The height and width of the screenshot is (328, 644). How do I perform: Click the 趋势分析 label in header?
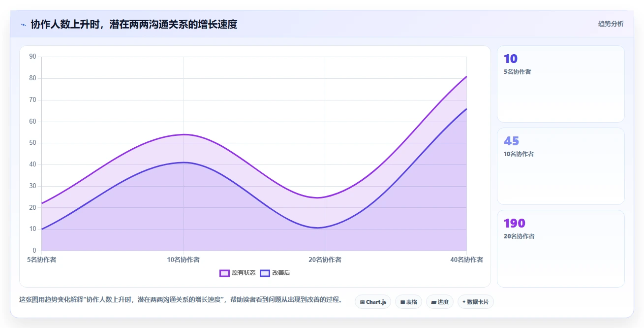click(611, 24)
